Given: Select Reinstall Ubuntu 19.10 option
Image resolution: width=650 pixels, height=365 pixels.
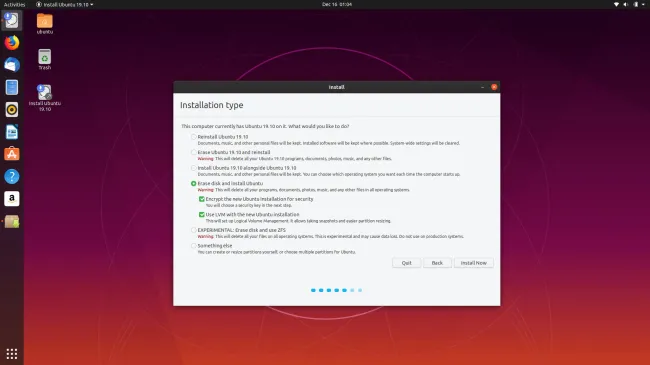Looking at the screenshot, I should coord(194,136).
